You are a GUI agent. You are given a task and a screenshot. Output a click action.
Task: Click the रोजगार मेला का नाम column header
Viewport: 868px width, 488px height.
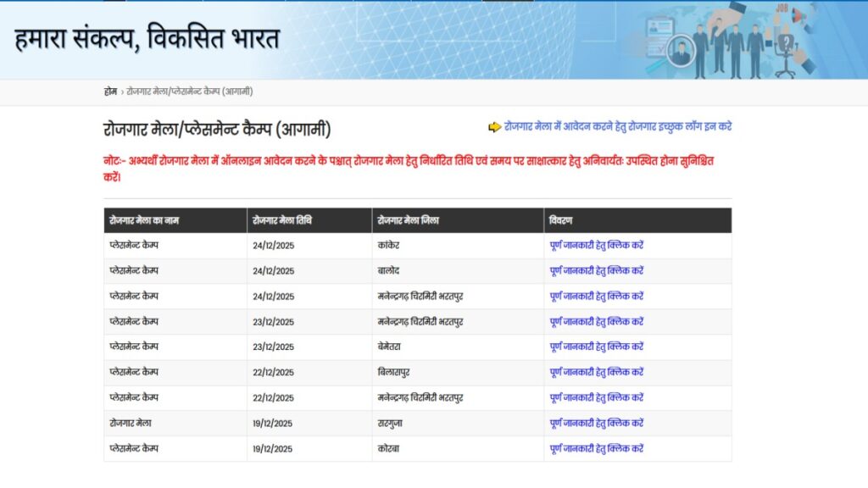[x=144, y=220]
